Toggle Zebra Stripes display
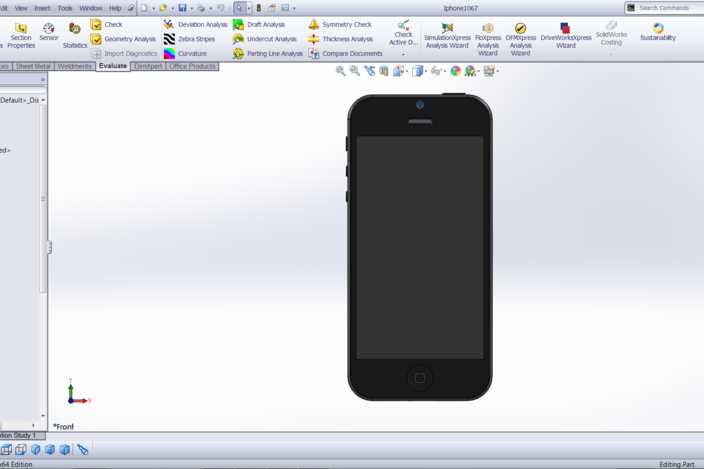Image resolution: width=704 pixels, height=469 pixels. (x=189, y=39)
